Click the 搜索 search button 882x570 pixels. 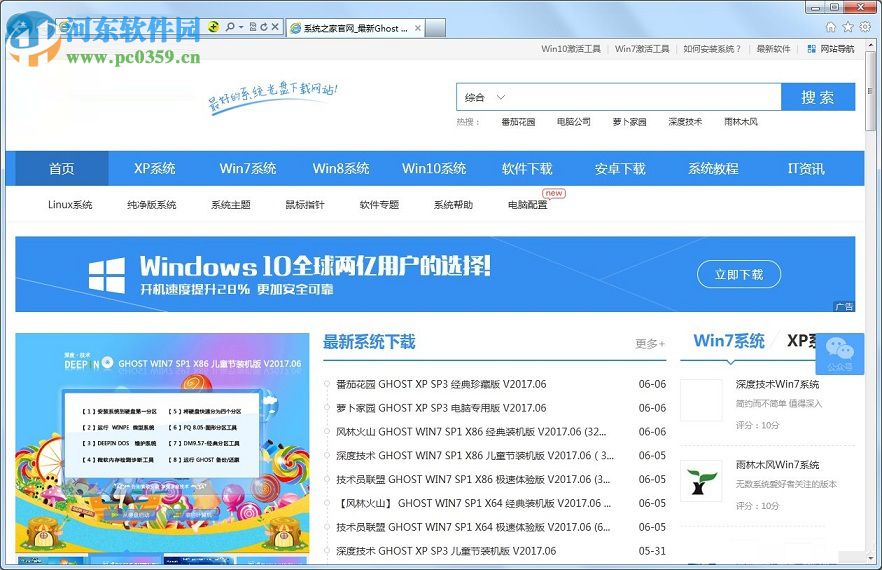click(x=818, y=97)
